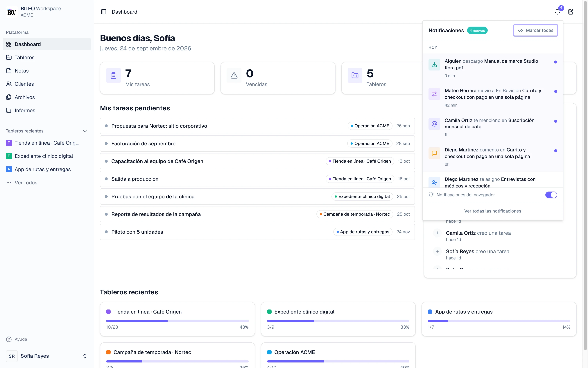Click unread dot on Manual de marca notification
Viewport: 588px width, 368px height.
click(x=555, y=62)
